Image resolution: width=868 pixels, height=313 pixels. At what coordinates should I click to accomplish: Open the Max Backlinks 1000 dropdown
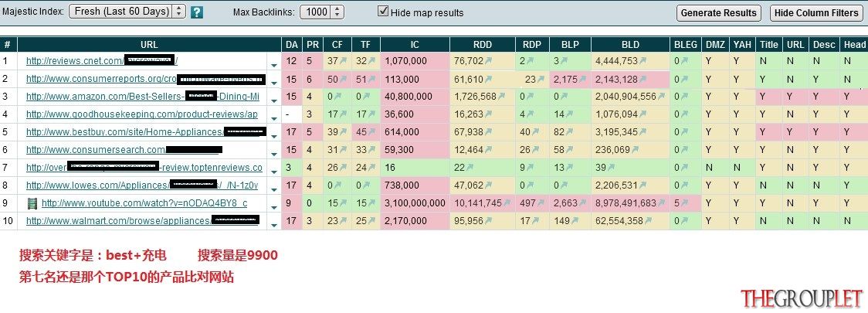322,12
